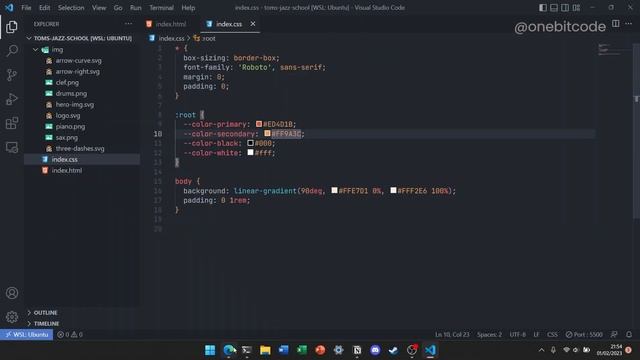The width and height of the screenshot is (640, 360).
Task: Toggle primary side bar layout icon
Action: point(542,7)
